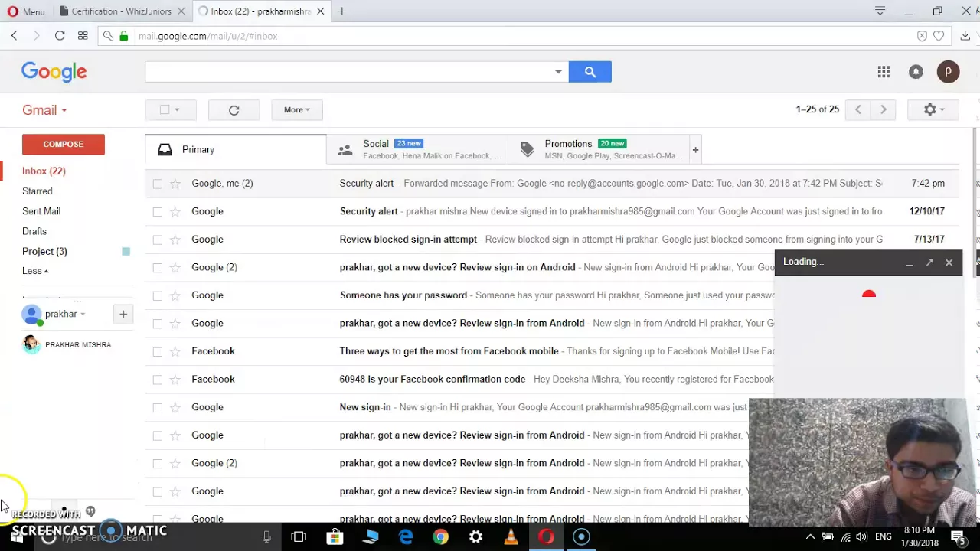Go to older messages arrow
The height and width of the screenshot is (551, 980).
click(x=883, y=110)
